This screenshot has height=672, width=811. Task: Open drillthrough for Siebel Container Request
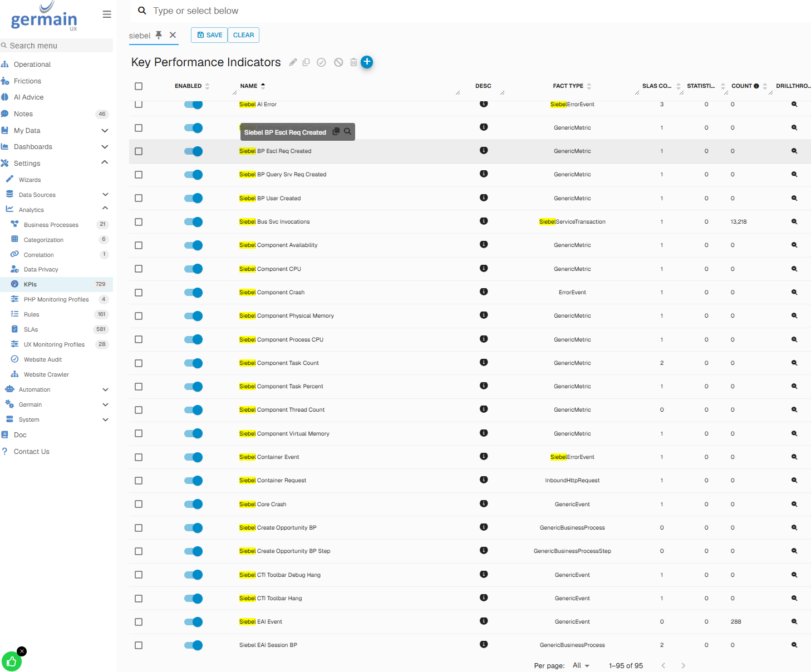[794, 481]
